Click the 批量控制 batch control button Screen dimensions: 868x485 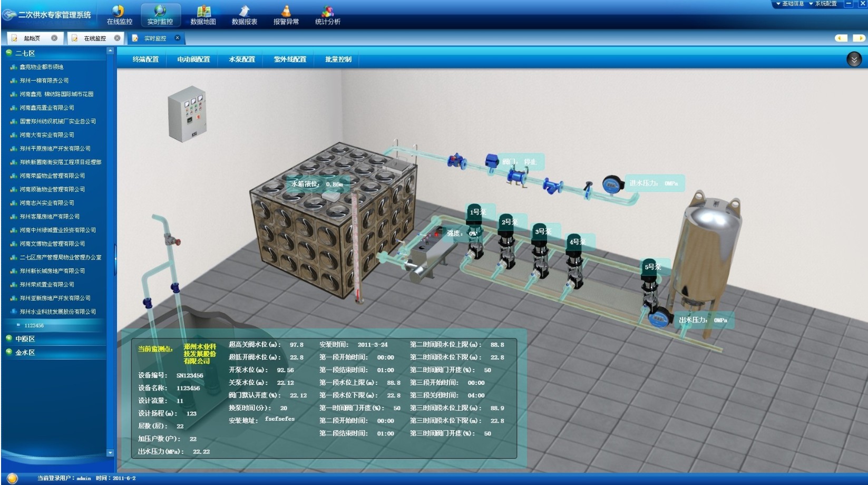pyautogui.click(x=338, y=60)
